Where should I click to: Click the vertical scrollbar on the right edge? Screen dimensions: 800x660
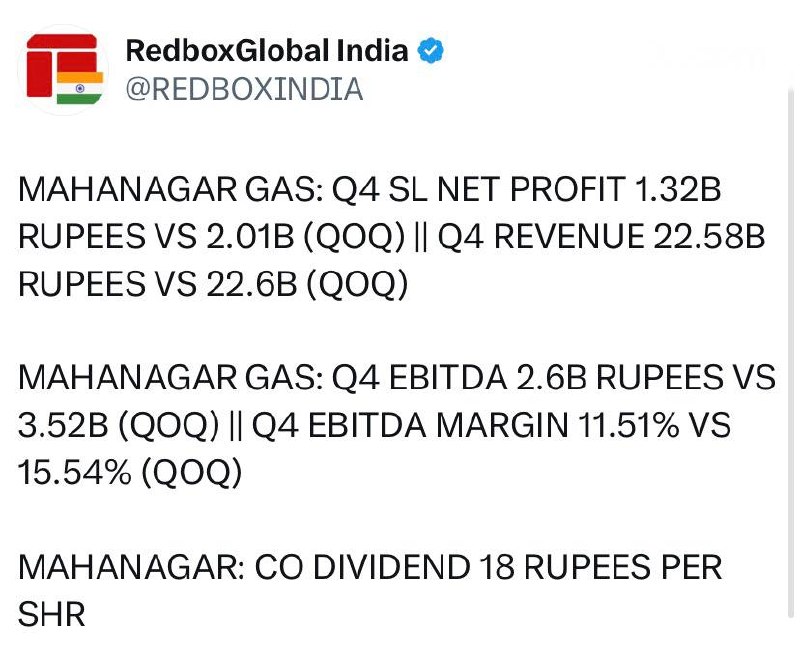[791, 352]
